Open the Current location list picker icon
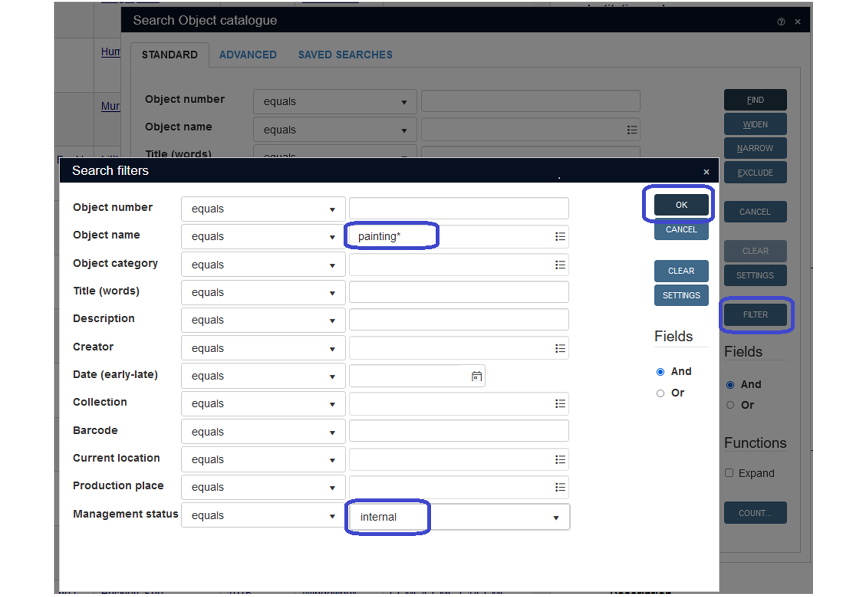This screenshot has height=597, width=868. point(560,460)
